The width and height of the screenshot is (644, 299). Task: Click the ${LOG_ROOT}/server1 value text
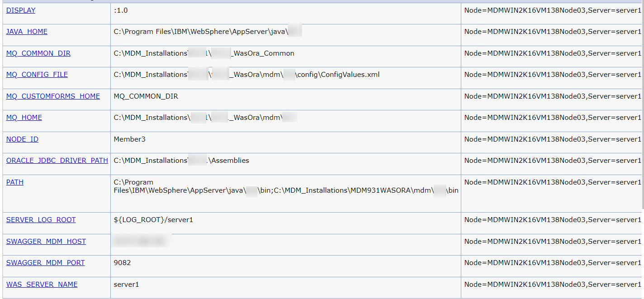[153, 220]
